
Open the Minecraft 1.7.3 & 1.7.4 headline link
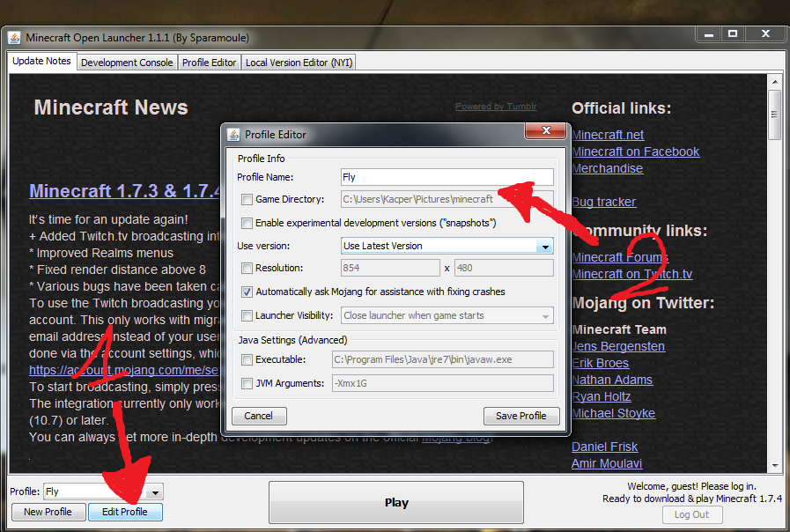click(x=124, y=191)
